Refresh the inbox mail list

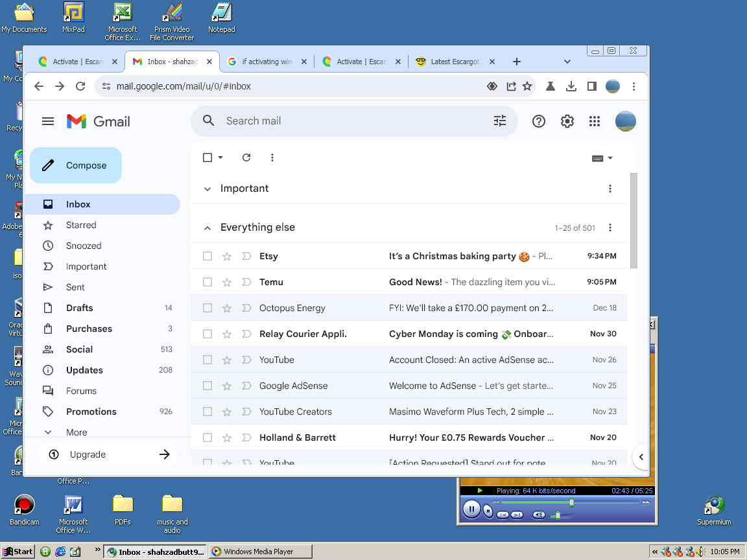pyautogui.click(x=246, y=157)
